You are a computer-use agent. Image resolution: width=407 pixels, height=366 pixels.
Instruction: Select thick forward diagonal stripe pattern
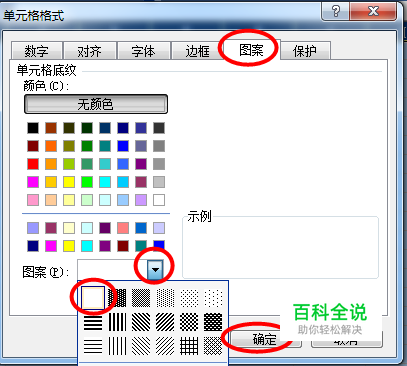pyautogui.click(x=165, y=322)
